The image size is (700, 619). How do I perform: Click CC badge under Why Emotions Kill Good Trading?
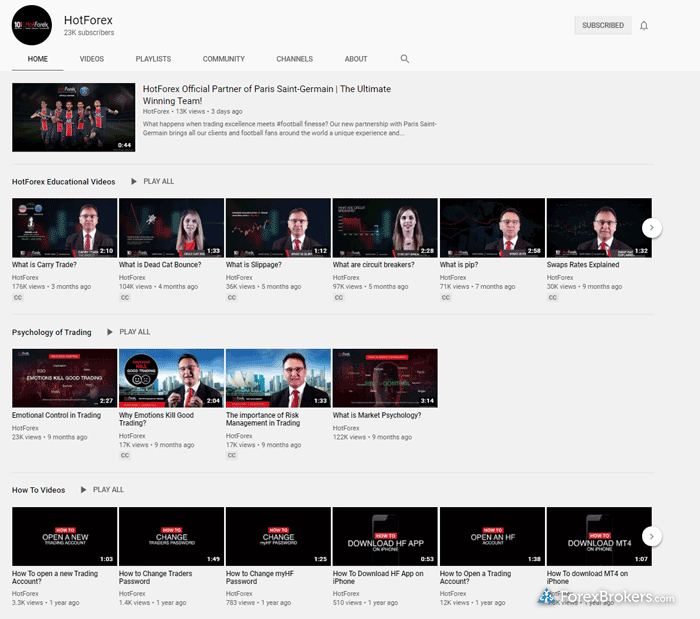click(125, 456)
